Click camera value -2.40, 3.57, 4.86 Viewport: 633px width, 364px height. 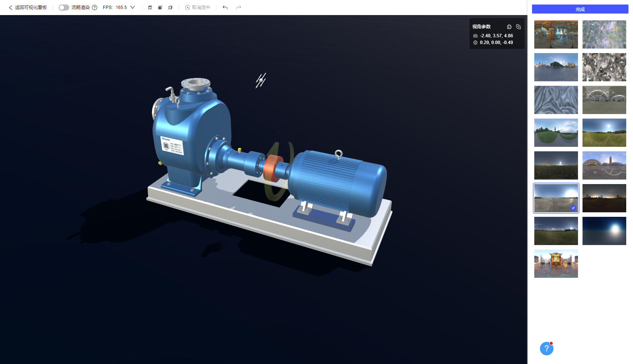496,36
